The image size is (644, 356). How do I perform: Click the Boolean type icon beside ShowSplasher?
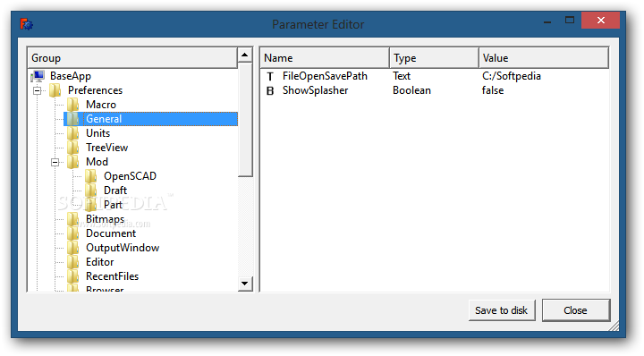point(270,90)
